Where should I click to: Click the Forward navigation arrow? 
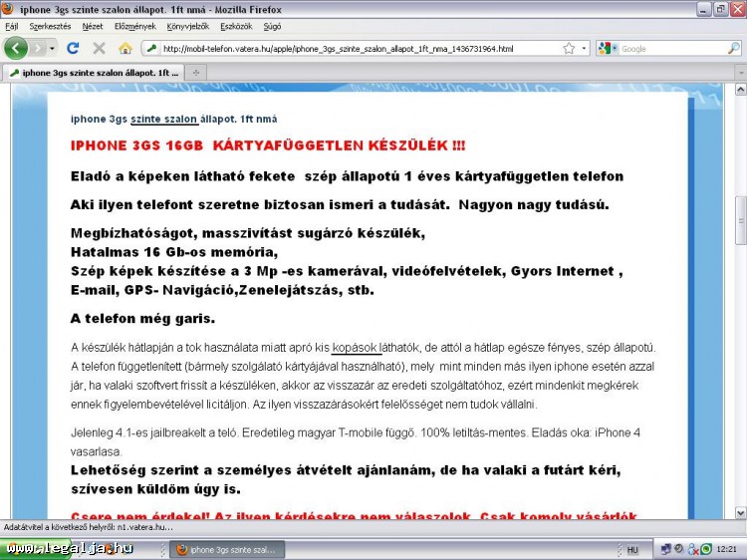[x=40, y=48]
